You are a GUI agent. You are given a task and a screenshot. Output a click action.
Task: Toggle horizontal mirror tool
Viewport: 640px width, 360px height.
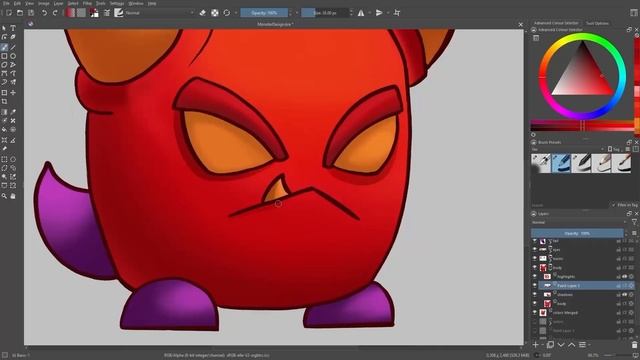(x=361, y=13)
